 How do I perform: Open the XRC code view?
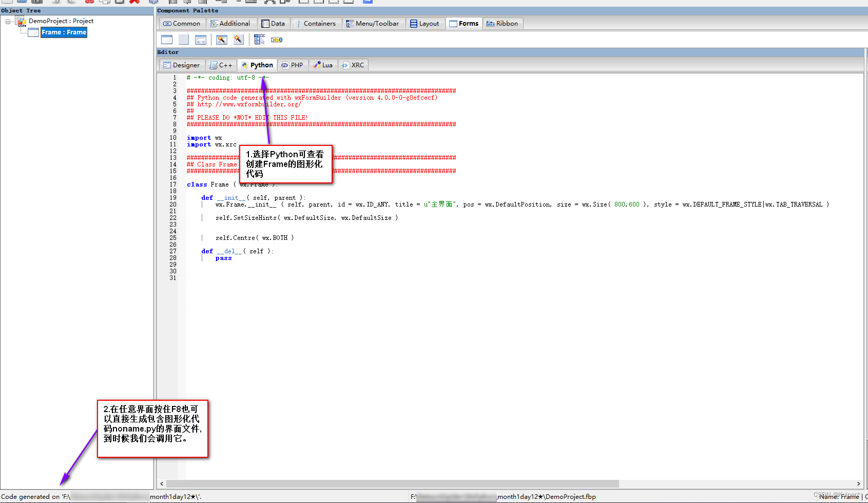click(353, 65)
